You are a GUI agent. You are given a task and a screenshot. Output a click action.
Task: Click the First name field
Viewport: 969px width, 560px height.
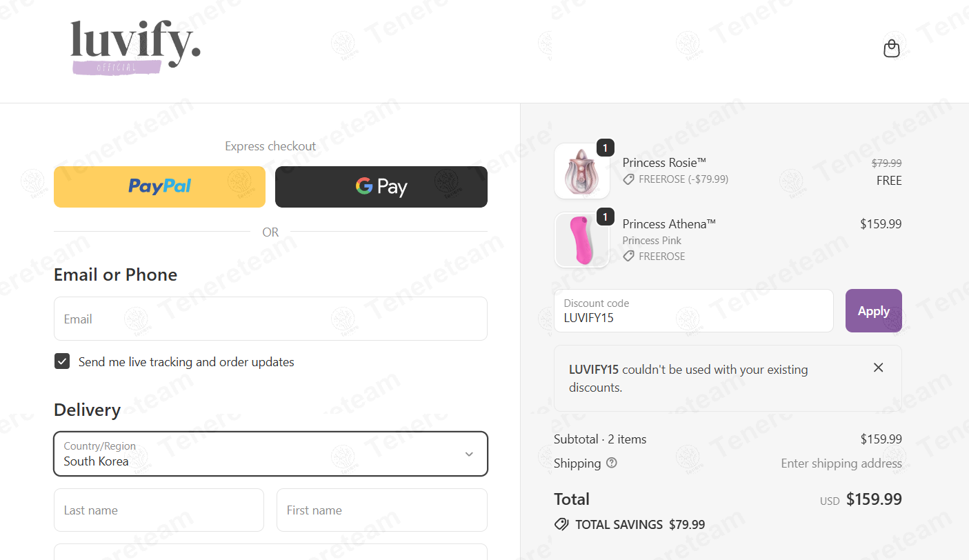(382, 510)
